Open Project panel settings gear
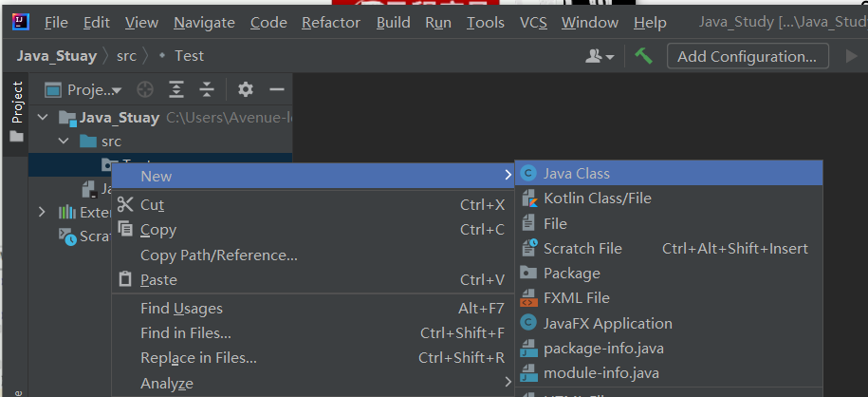The height and width of the screenshot is (397, 868). point(246,90)
